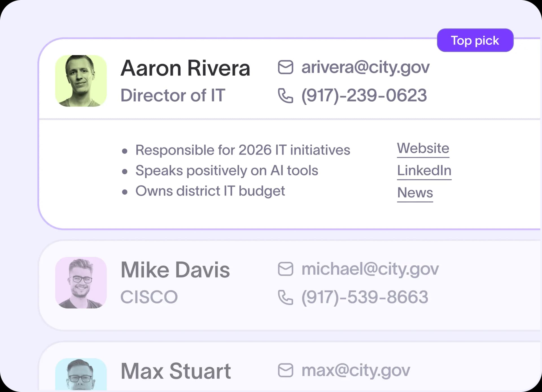This screenshot has height=392, width=542.
Task: Open email address arivera@city.gov
Action: [365, 68]
